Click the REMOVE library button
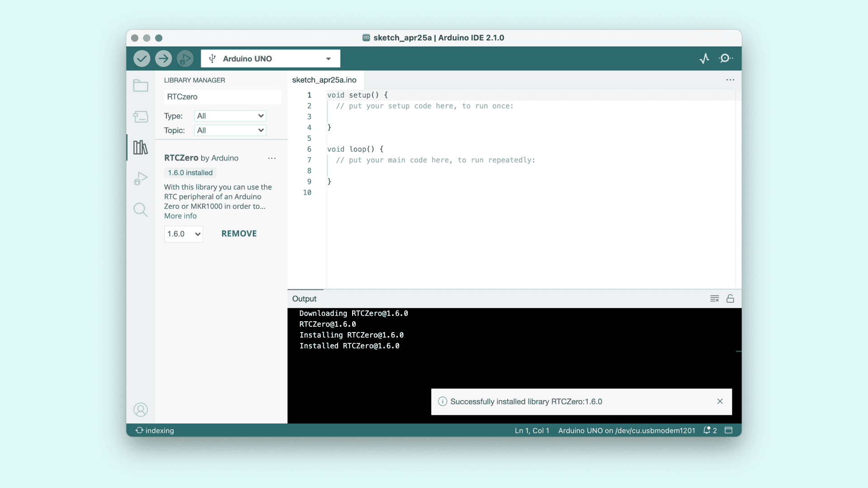The width and height of the screenshot is (868, 488). coord(239,234)
